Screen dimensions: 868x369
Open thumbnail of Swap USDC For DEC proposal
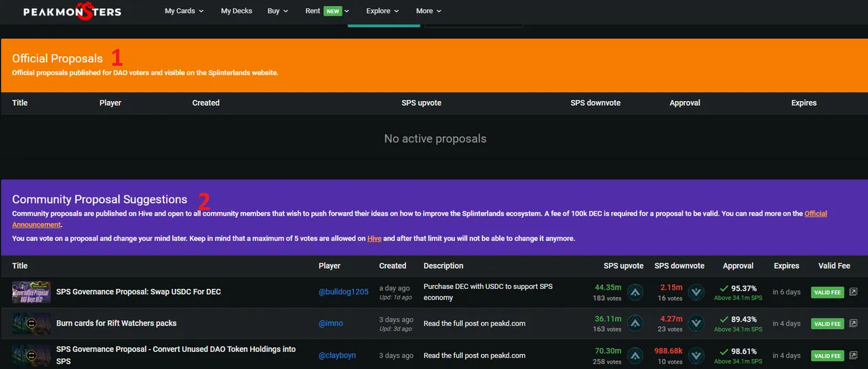pos(31,292)
